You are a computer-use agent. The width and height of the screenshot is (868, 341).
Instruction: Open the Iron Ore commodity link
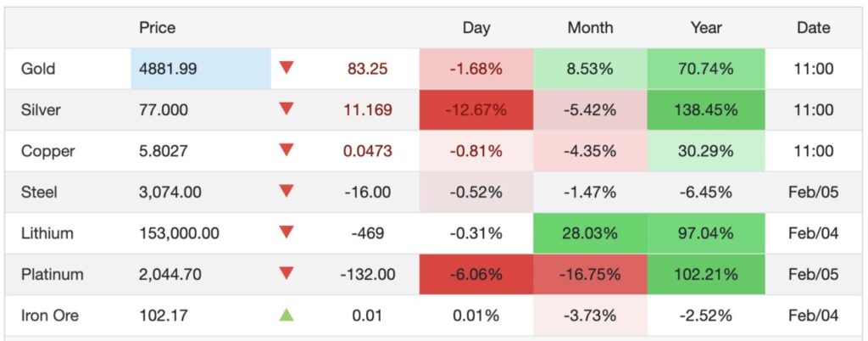click(50, 316)
